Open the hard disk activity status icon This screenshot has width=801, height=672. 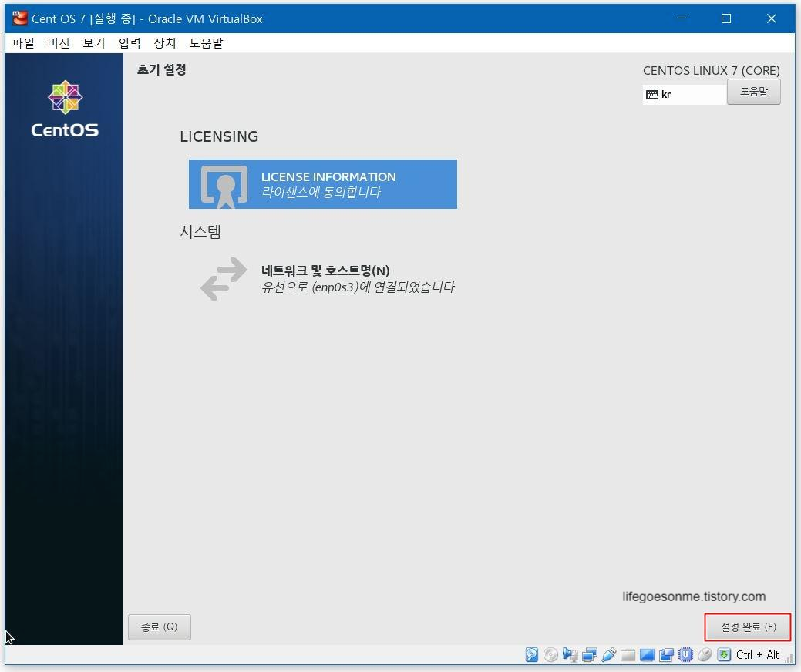(x=531, y=654)
